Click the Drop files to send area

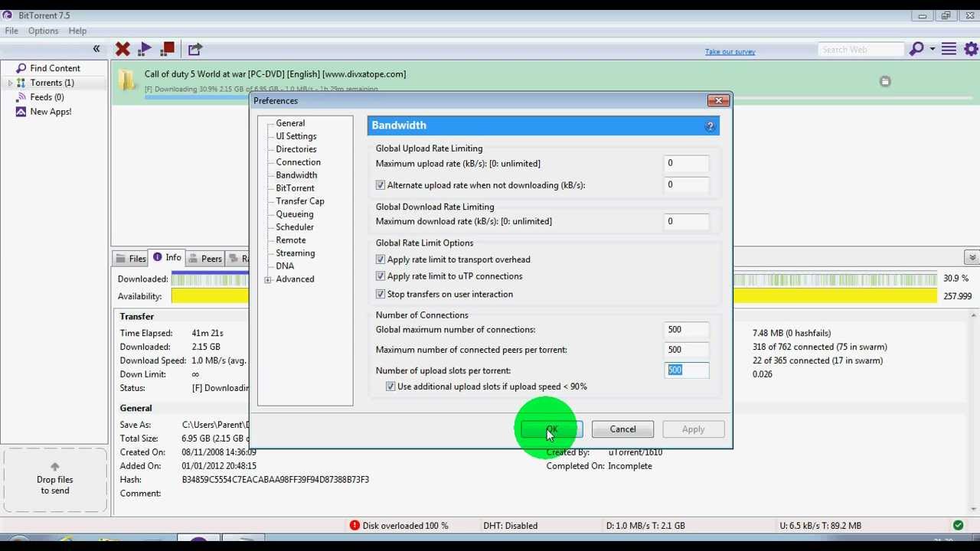55,480
